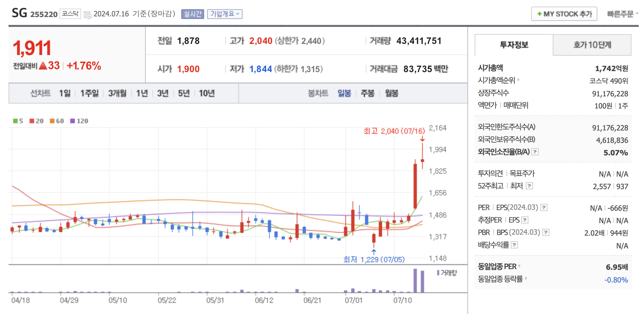The width and height of the screenshot is (644, 314).
Task: Click the BPS(2024.03) help icon
Action: coord(547,232)
